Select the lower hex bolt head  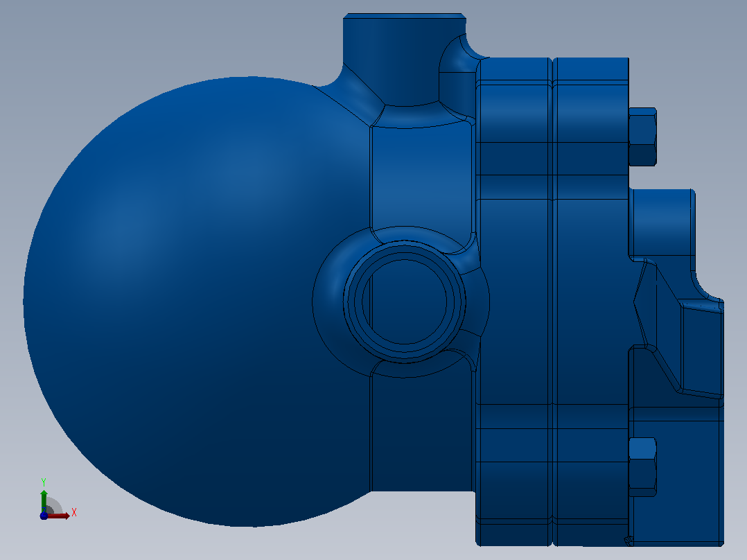point(642,467)
